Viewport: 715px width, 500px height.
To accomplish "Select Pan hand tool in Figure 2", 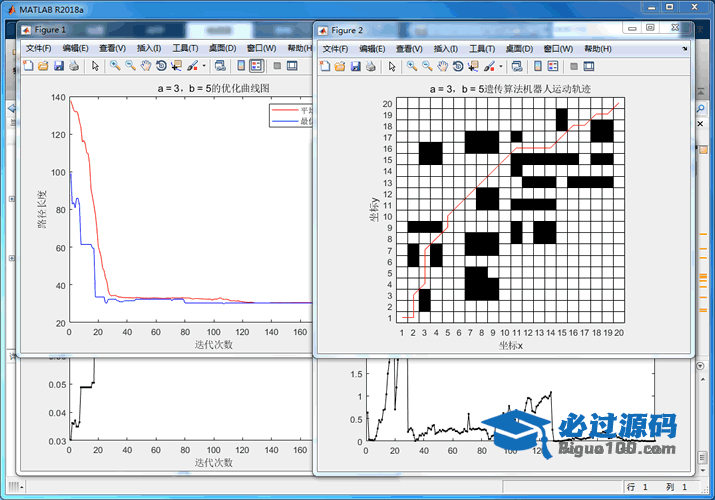I will (442, 67).
